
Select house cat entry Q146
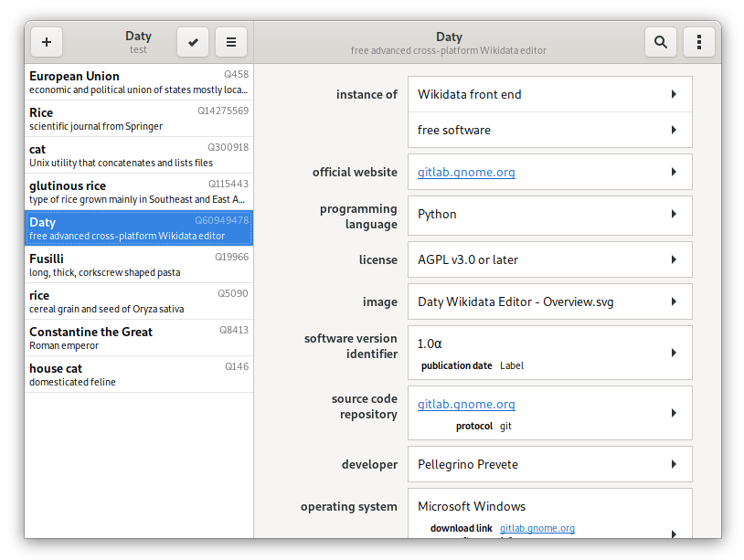[139, 375]
